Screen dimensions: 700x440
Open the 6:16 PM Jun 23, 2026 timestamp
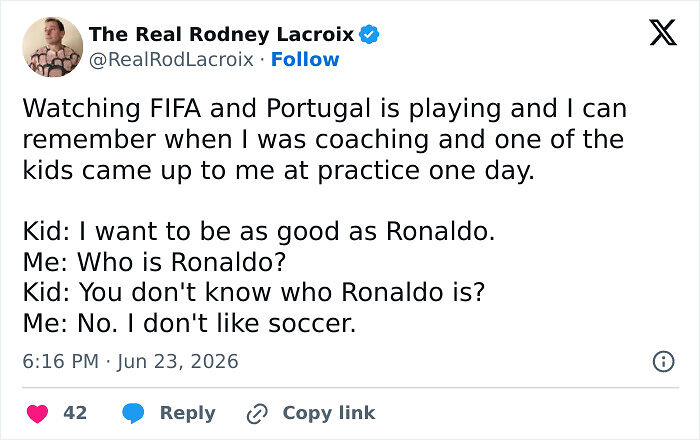[130, 361]
